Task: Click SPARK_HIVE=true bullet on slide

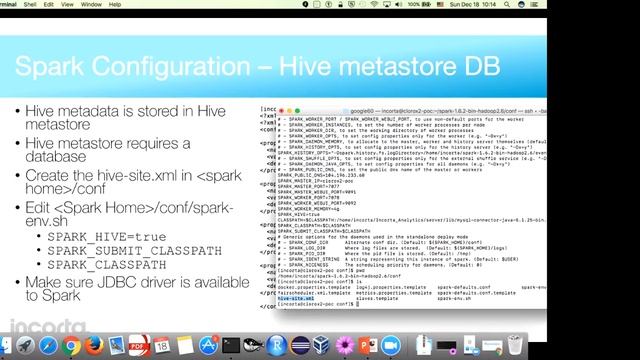Action: [x=107, y=237]
